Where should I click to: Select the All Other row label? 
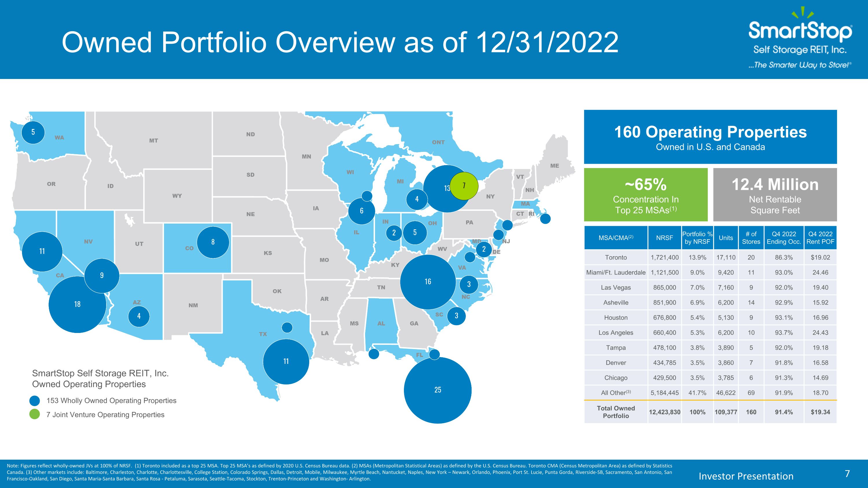point(616,393)
